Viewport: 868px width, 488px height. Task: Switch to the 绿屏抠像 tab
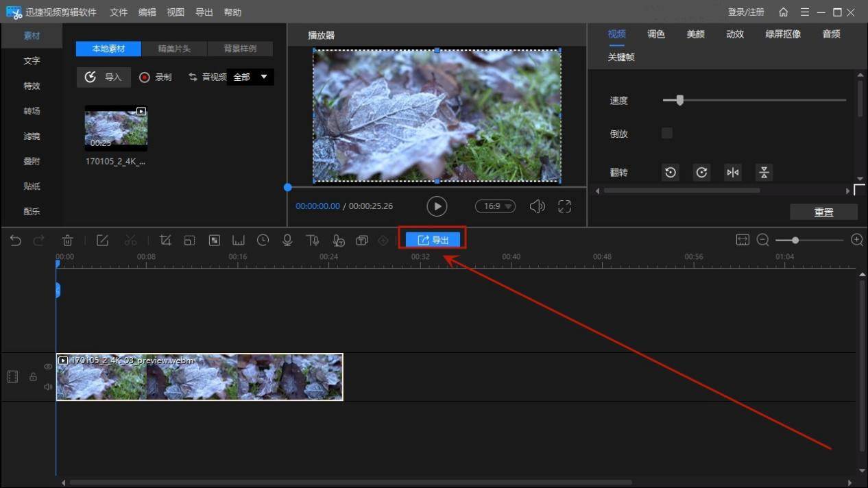point(783,34)
